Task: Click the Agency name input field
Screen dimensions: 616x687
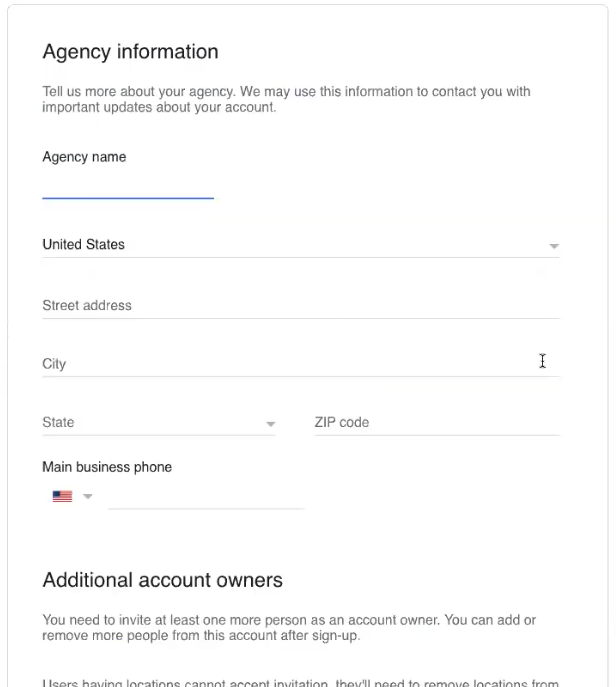Action: [x=128, y=186]
